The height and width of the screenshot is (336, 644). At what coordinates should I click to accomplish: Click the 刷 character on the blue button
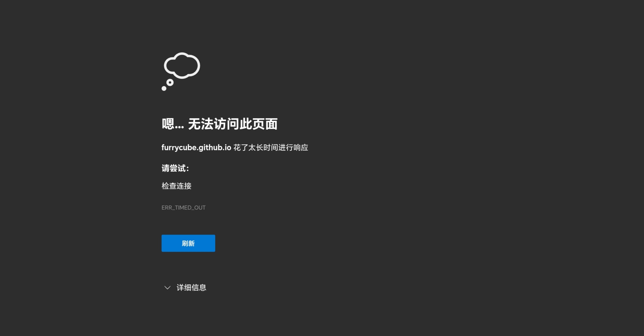point(185,243)
